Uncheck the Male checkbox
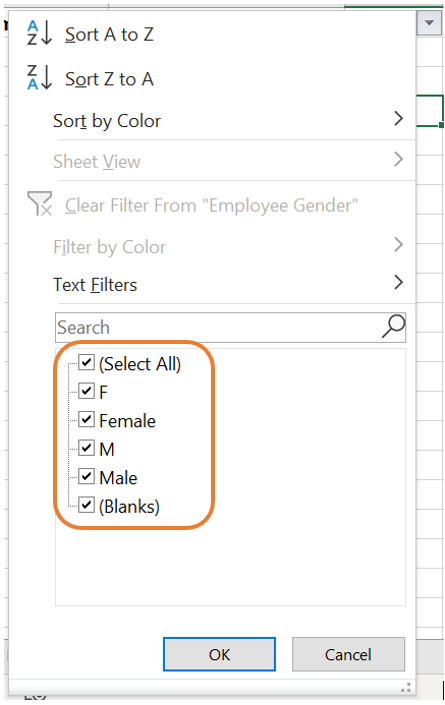 click(x=86, y=477)
